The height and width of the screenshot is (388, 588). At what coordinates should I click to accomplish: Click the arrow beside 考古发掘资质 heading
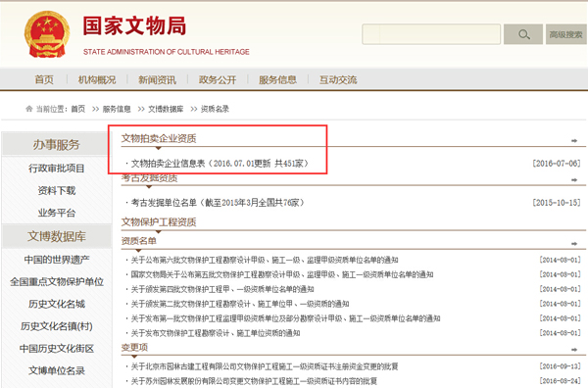click(574, 180)
